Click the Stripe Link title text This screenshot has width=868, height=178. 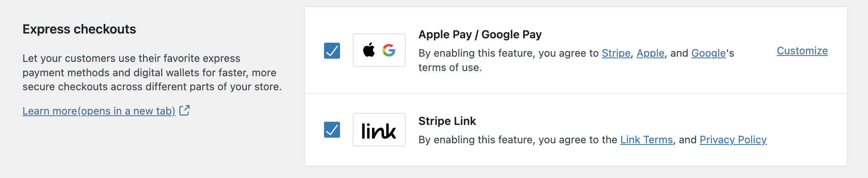[447, 121]
